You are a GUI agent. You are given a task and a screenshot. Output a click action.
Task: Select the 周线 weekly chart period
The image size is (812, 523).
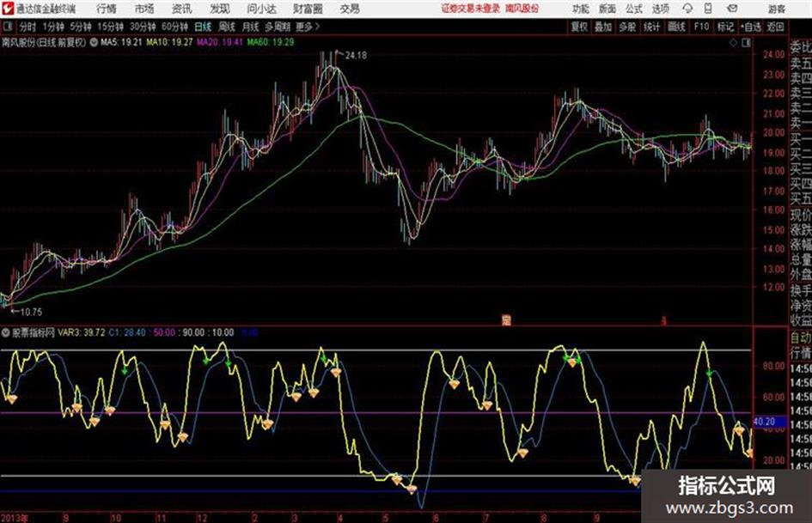227,27
